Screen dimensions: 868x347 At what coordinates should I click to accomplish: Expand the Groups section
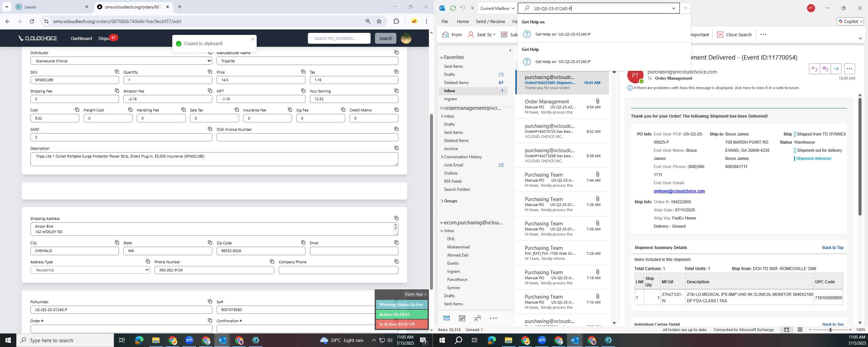[442, 201]
